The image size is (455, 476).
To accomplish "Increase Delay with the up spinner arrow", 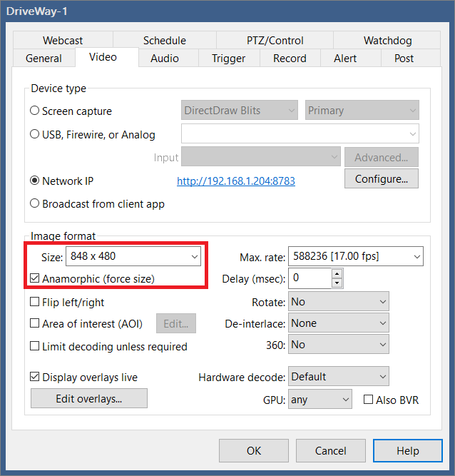I will [x=337, y=273].
